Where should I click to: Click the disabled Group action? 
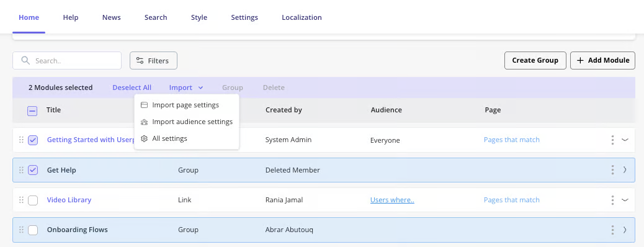point(233,88)
